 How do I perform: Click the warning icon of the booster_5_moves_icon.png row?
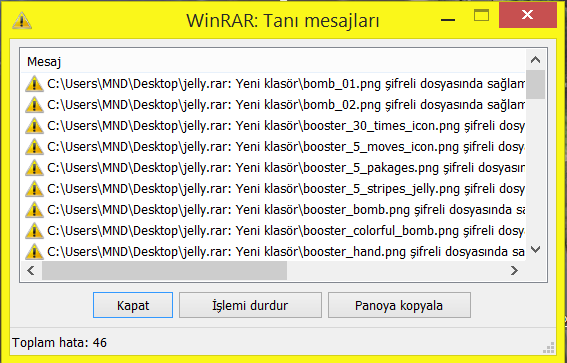tap(34, 147)
